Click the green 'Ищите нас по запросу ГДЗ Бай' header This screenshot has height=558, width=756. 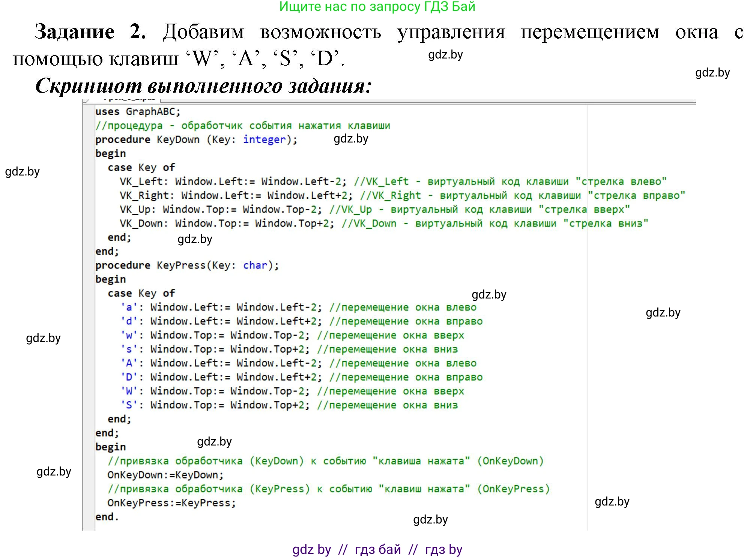click(x=377, y=7)
